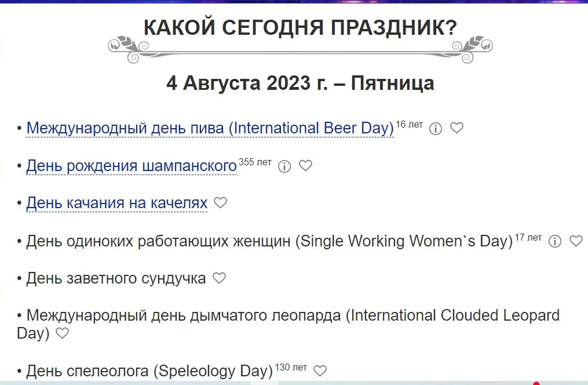Click the heart beside День качания на качелях

pyautogui.click(x=221, y=203)
